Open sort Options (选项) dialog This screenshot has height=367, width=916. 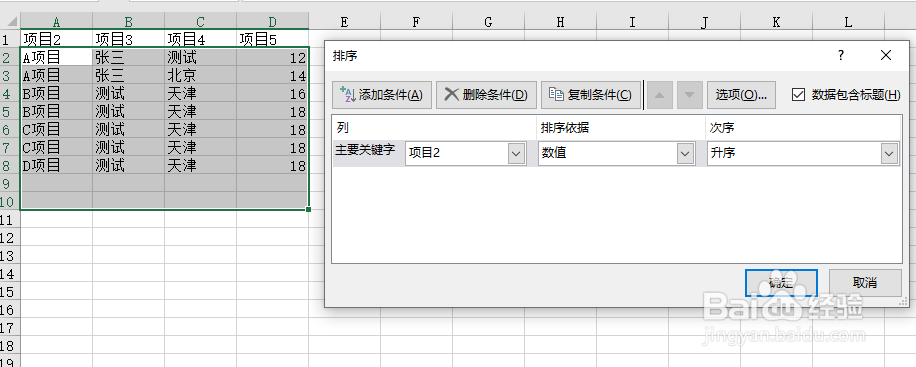pos(741,95)
